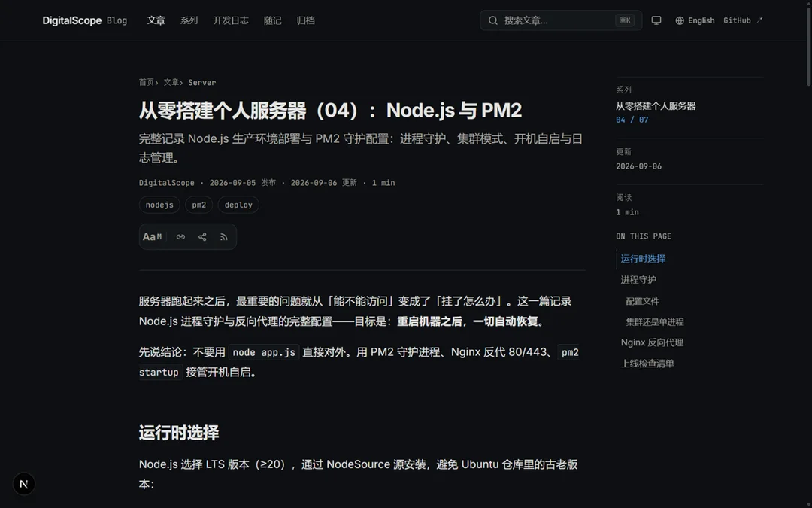Jump to 运行时选择 in table of contents
812x508 pixels.
[643, 259]
